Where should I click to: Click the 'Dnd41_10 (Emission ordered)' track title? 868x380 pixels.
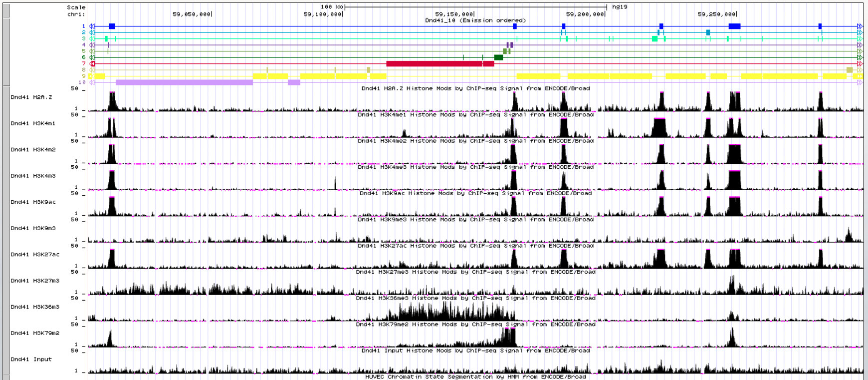coord(475,20)
